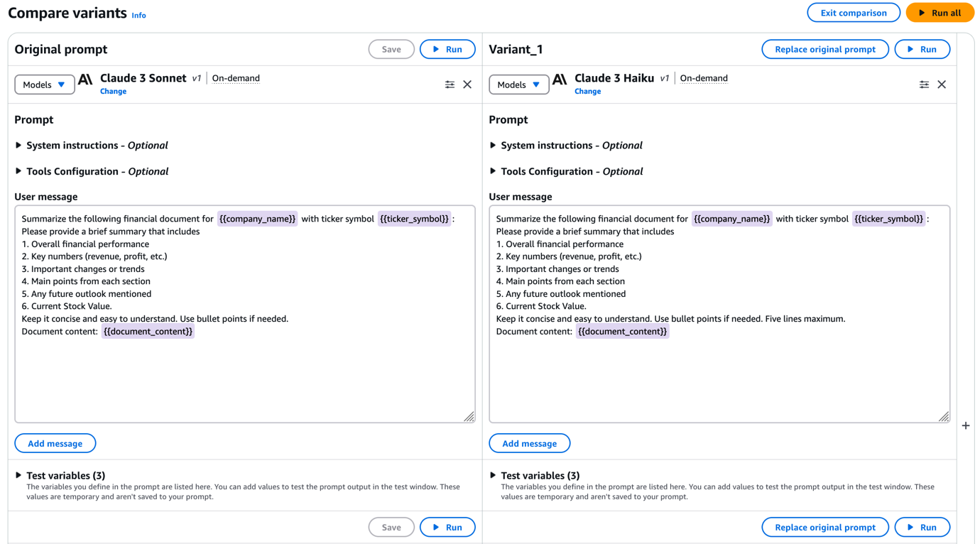
Task: Click Exit comparison button
Action: pyautogui.click(x=854, y=13)
